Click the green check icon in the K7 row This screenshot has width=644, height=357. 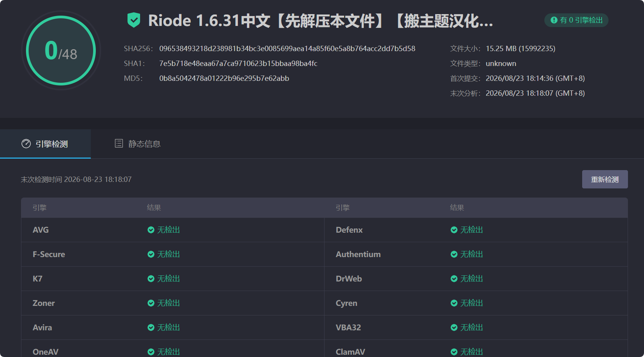click(x=151, y=278)
